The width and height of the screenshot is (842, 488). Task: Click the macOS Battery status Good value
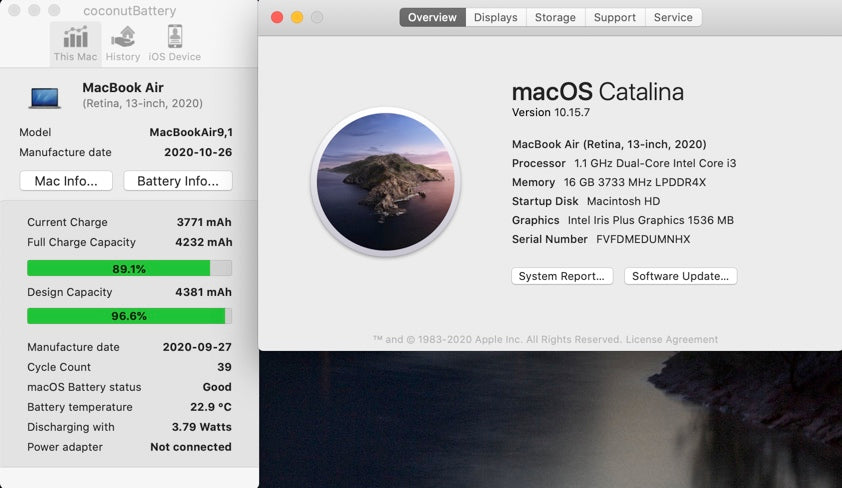217,387
